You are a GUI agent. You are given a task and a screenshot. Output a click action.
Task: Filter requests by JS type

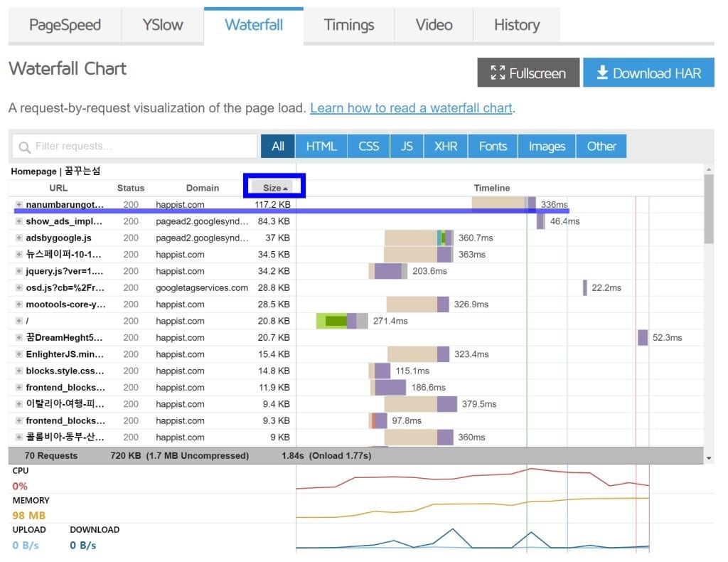click(407, 147)
